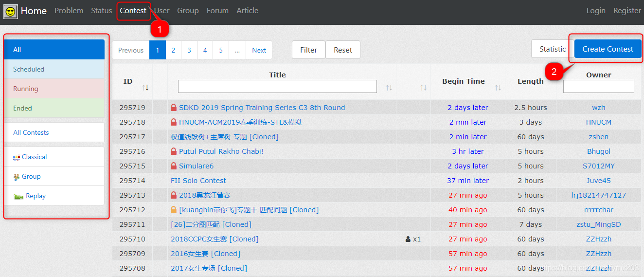Open the 2016女生赛 [Cloned] contest
Screen dimensions: 644x277
(x=205, y=254)
